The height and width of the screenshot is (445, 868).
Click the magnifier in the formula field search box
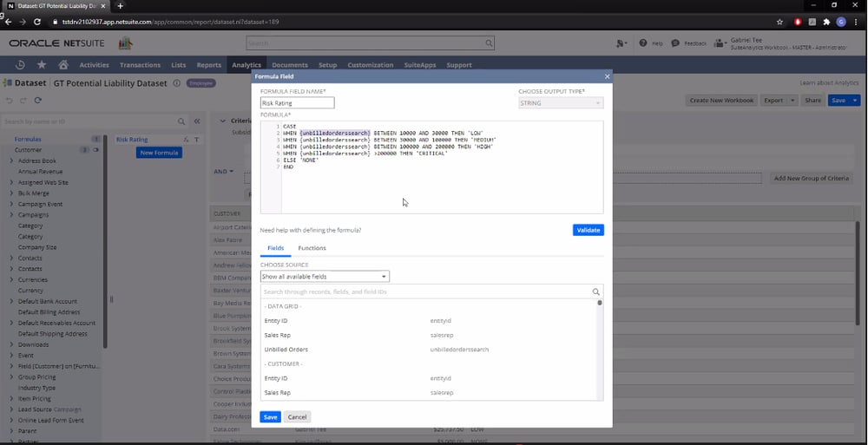pos(595,291)
